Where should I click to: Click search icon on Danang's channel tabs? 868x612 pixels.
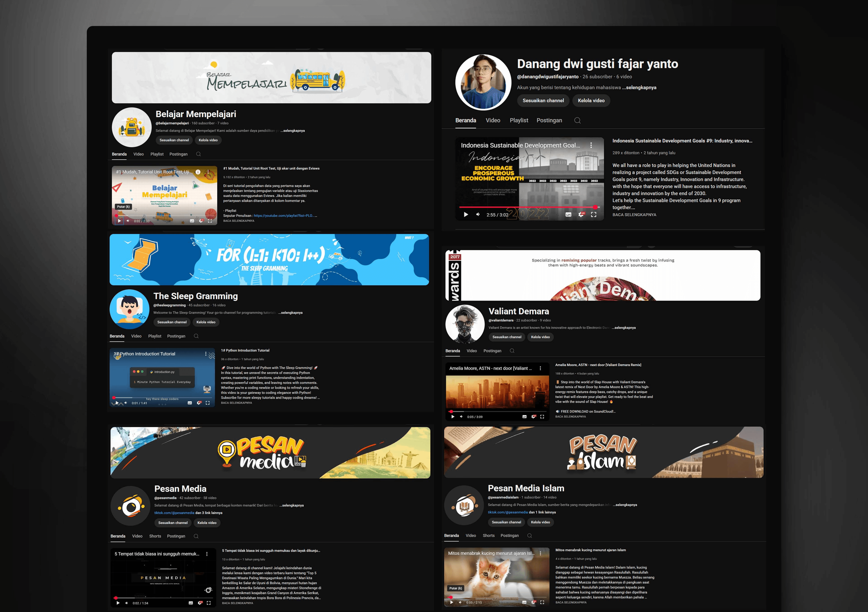577,120
